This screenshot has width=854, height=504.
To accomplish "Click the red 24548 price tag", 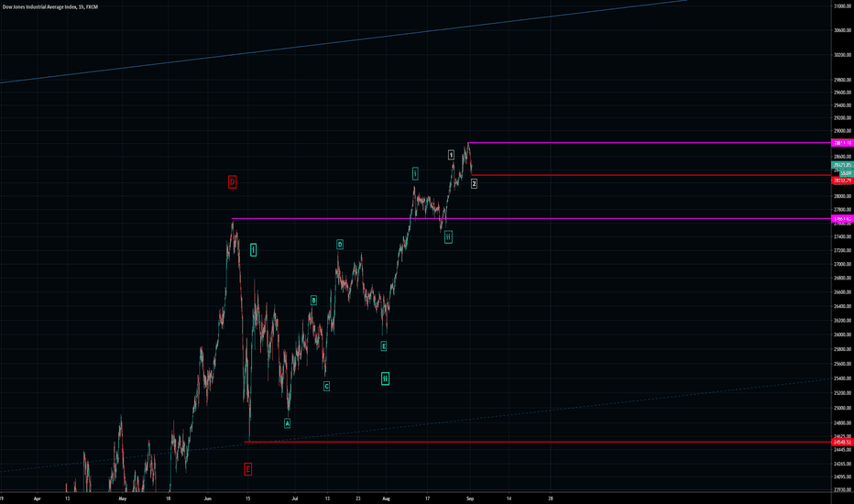I will pos(843,442).
